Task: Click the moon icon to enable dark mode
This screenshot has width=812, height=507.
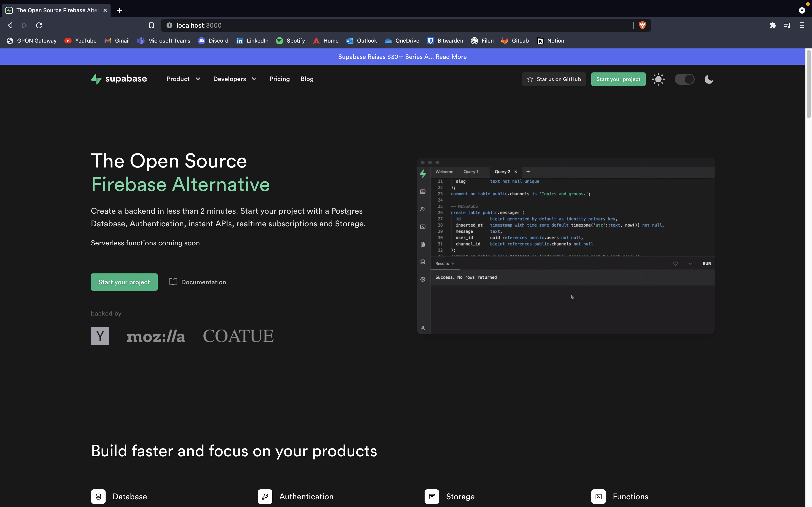Action: tap(709, 79)
